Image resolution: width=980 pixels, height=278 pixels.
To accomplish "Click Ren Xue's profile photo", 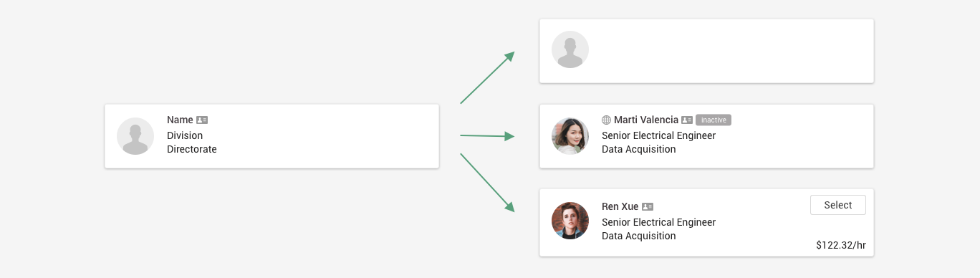I will (x=570, y=221).
